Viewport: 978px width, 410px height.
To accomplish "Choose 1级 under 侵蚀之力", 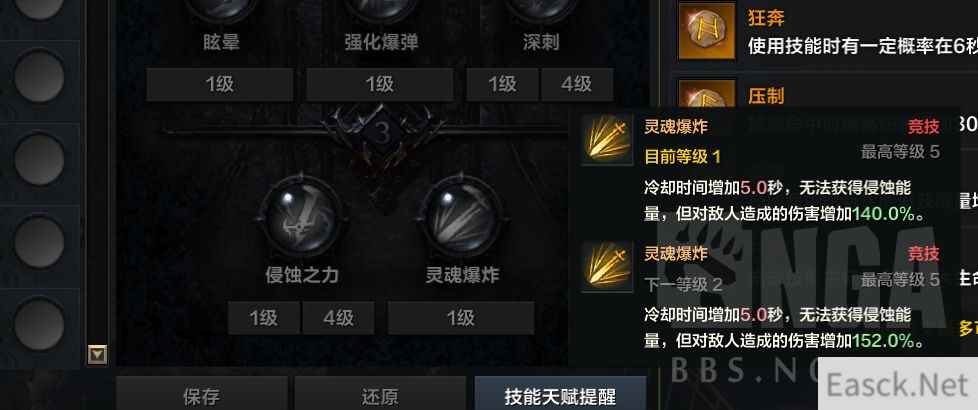I will [264, 318].
